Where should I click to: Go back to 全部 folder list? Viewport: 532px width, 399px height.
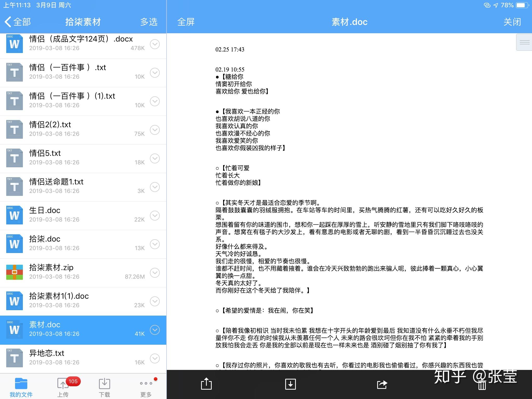(x=18, y=22)
